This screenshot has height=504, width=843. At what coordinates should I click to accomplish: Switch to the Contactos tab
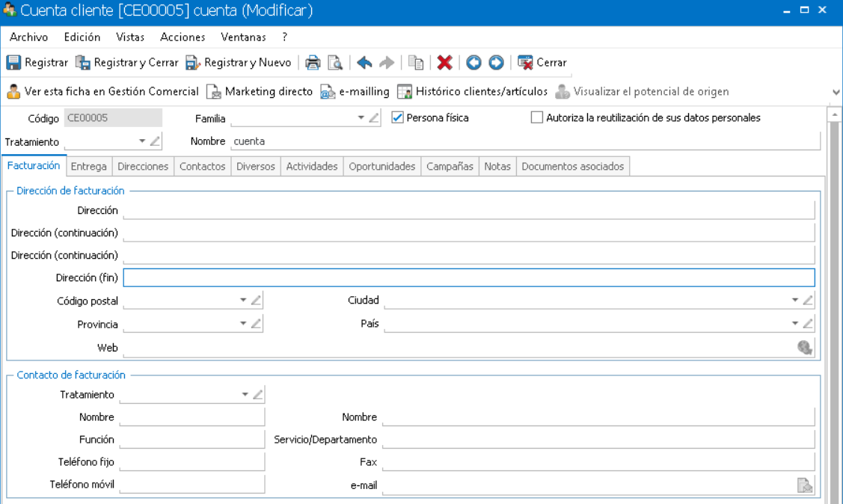pyautogui.click(x=202, y=167)
